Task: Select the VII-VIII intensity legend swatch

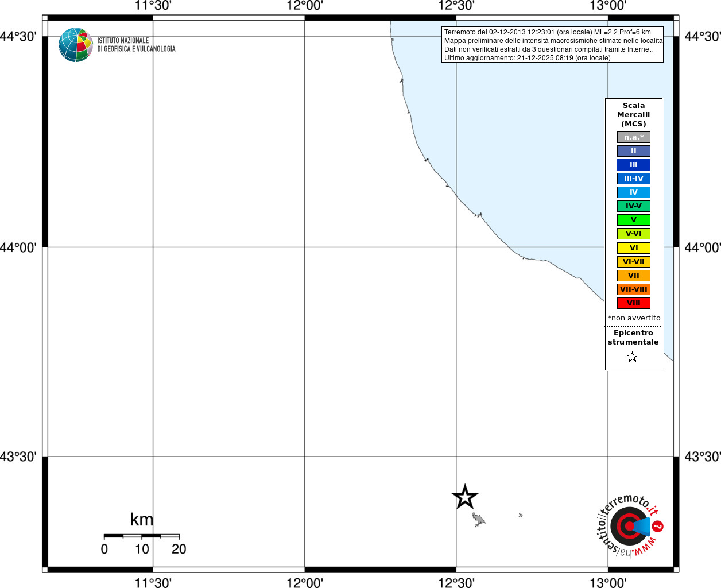Action: (634, 289)
